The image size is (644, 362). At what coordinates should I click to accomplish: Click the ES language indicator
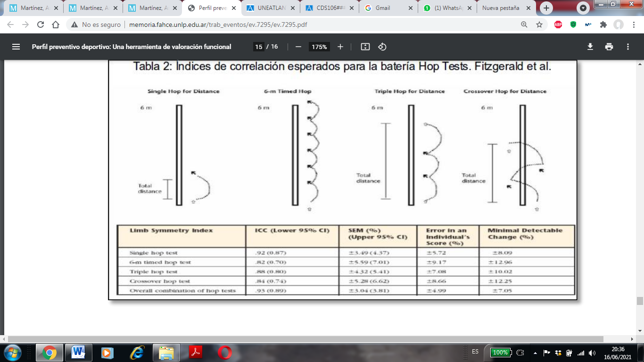pos(475,352)
